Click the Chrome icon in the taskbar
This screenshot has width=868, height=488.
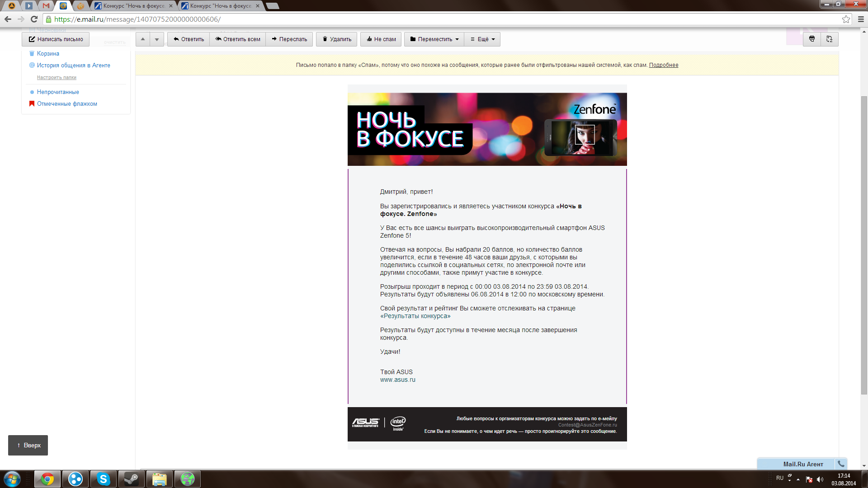pyautogui.click(x=47, y=479)
